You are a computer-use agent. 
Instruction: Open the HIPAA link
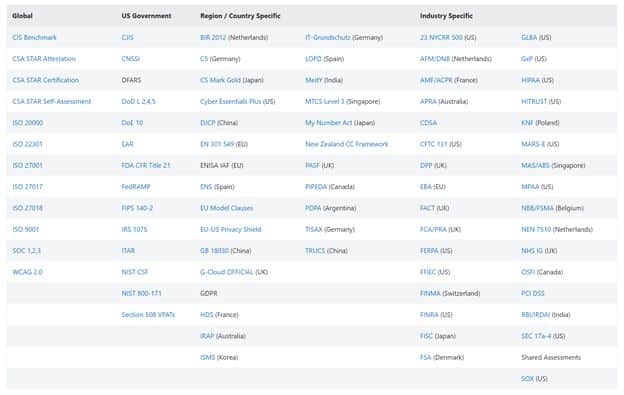tap(530, 80)
